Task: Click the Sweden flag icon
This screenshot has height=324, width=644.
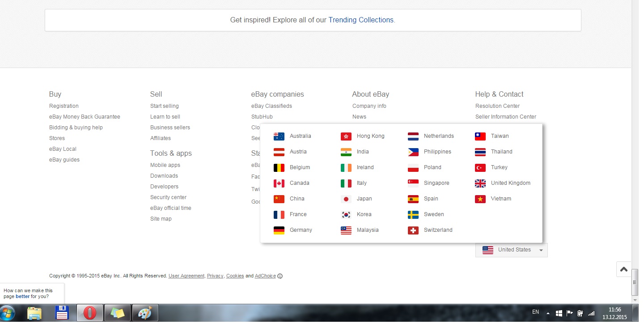Action: click(x=413, y=214)
